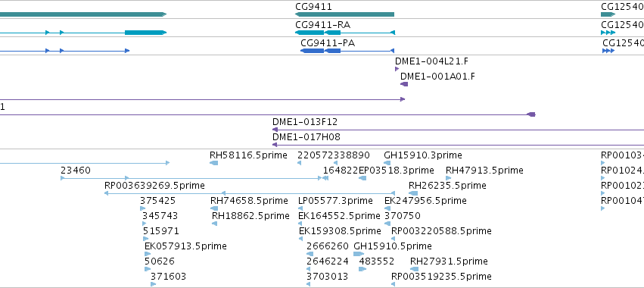Viewport: 644px width, 288px height.
Task: Click the 164822 feature label
Action: pyautogui.click(x=341, y=170)
